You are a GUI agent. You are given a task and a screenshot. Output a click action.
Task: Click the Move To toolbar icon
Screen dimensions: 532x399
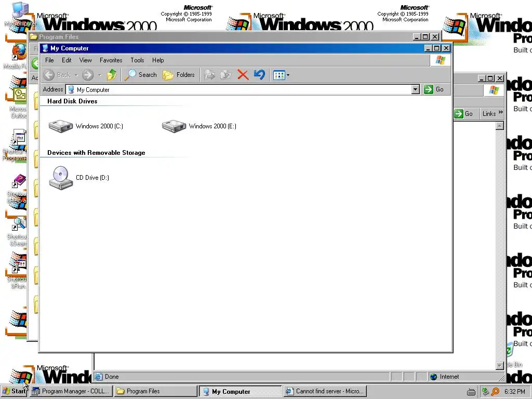click(x=210, y=75)
